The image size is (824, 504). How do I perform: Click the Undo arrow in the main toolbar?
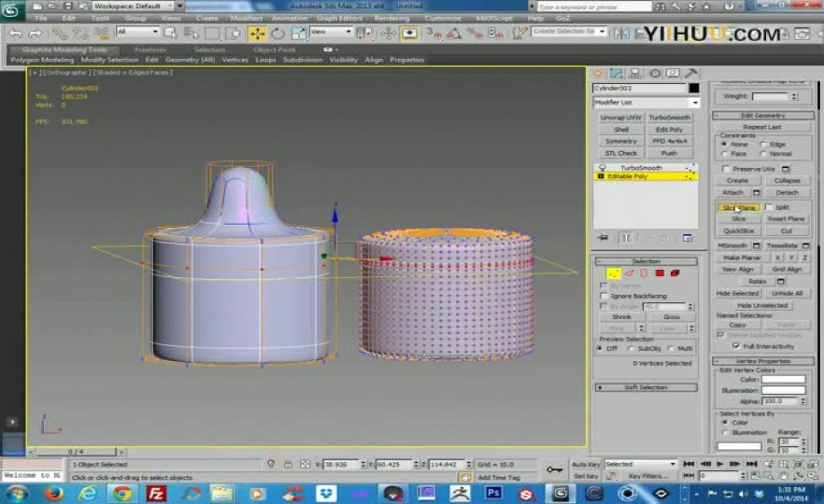click(x=16, y=34)
